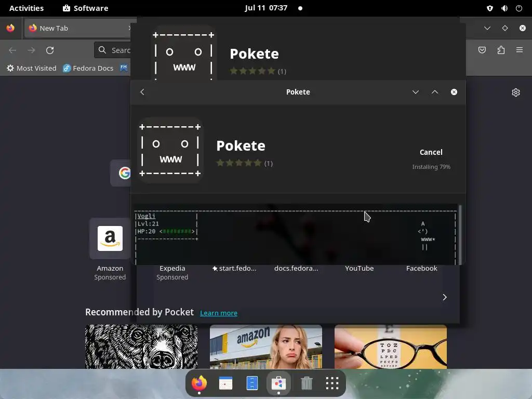Follow the Learn more Pocket link
The width and height of the screenshot is (532, 399).
click(219, 313)
